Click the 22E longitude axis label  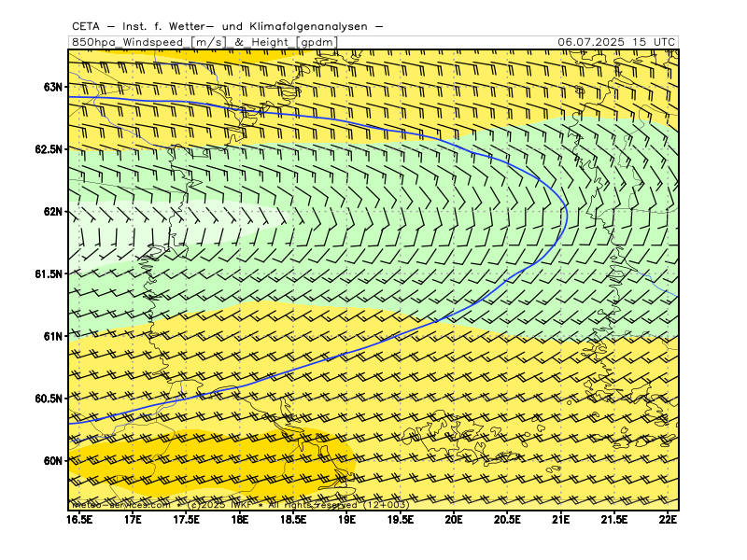pyautogui.click(x=668, y=520)
